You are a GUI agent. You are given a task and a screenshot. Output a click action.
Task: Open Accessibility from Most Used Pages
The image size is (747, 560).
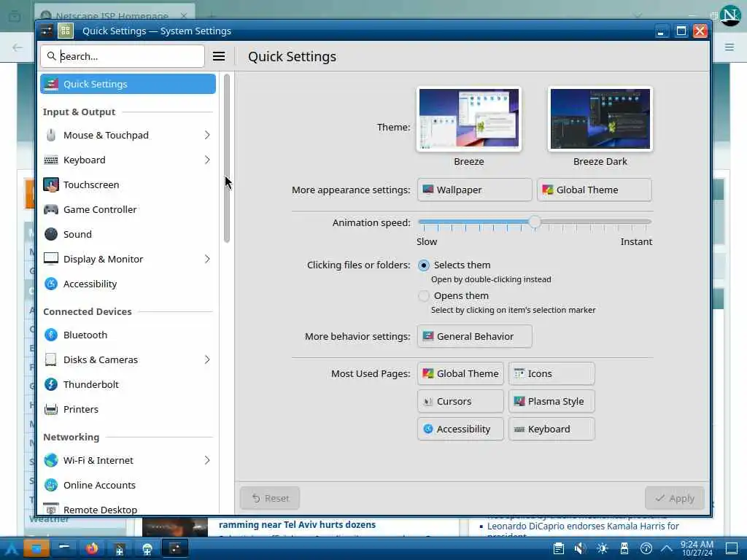coord(460,429)
